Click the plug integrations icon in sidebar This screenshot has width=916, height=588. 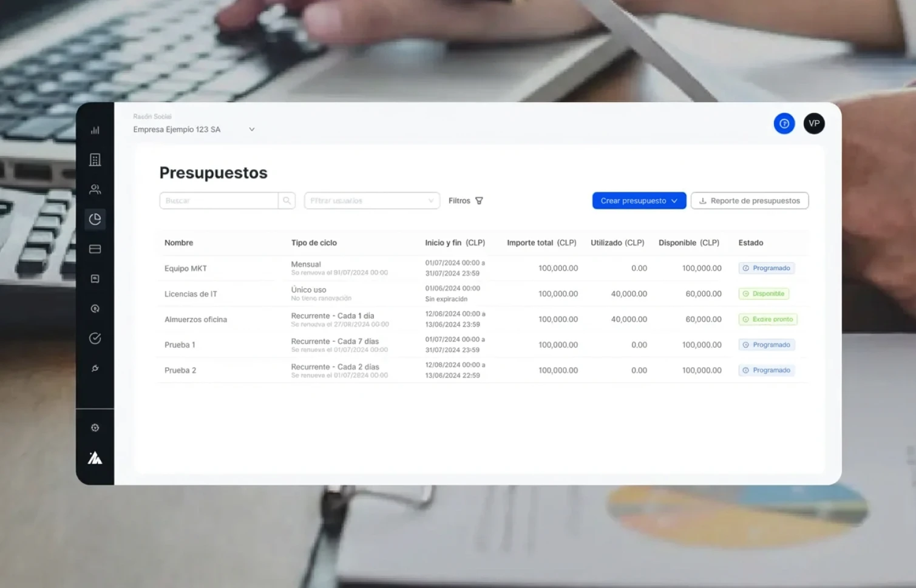95,368
